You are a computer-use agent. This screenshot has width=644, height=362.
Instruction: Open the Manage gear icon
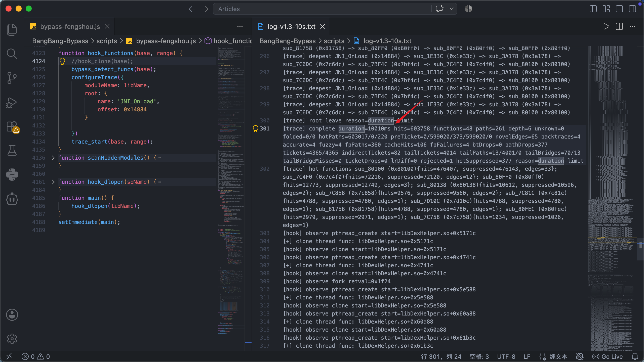tap(12, 339)
